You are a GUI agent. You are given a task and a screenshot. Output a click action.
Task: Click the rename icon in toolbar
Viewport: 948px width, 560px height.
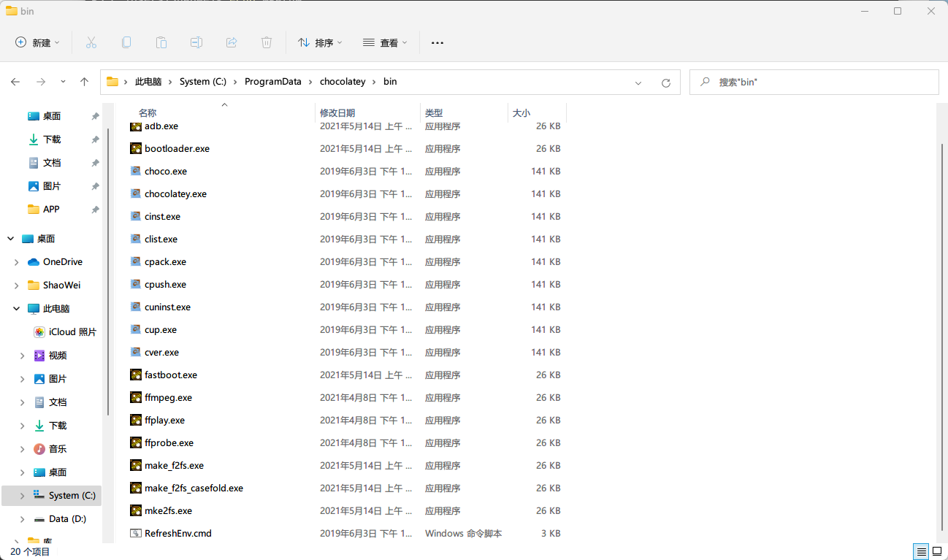[196, 42]
